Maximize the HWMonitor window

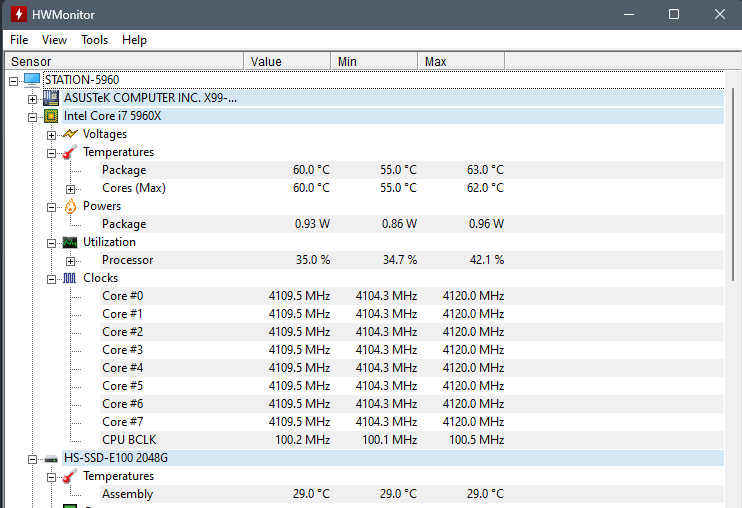click(674, 14)
